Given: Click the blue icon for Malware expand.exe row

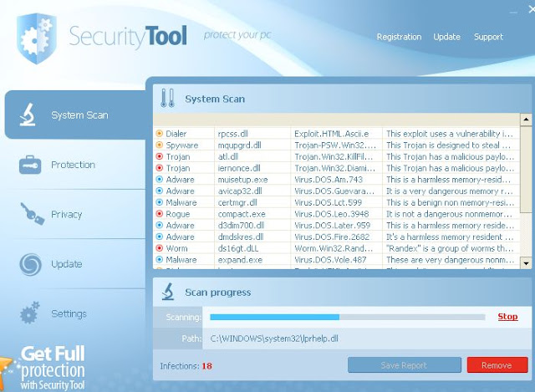Looking at the screenshot, I should 160,259.
